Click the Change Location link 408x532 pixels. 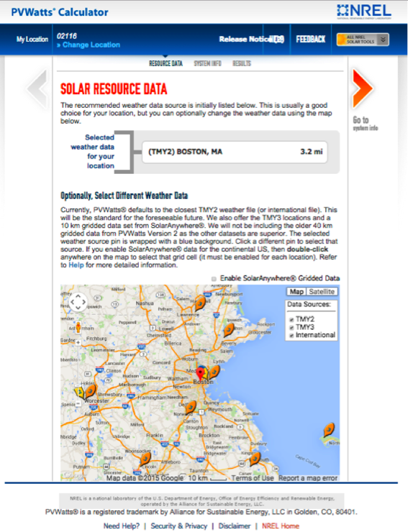(x=89, y=45)
